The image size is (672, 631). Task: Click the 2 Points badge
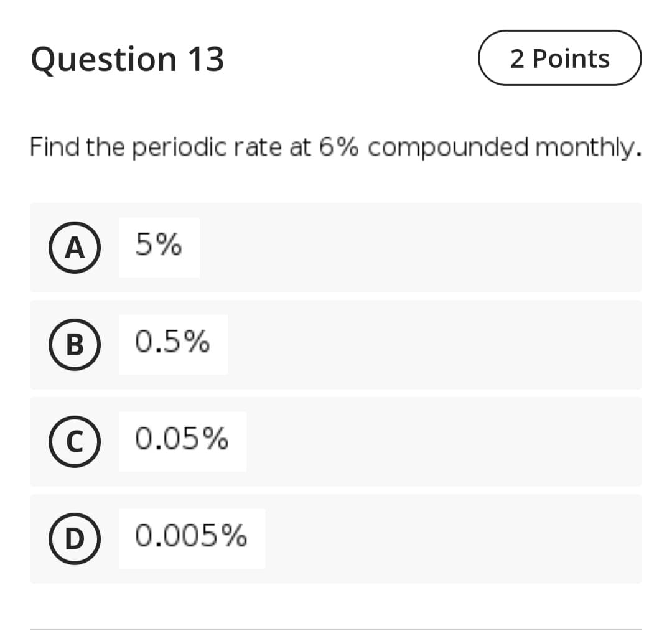tap(559, 58)
